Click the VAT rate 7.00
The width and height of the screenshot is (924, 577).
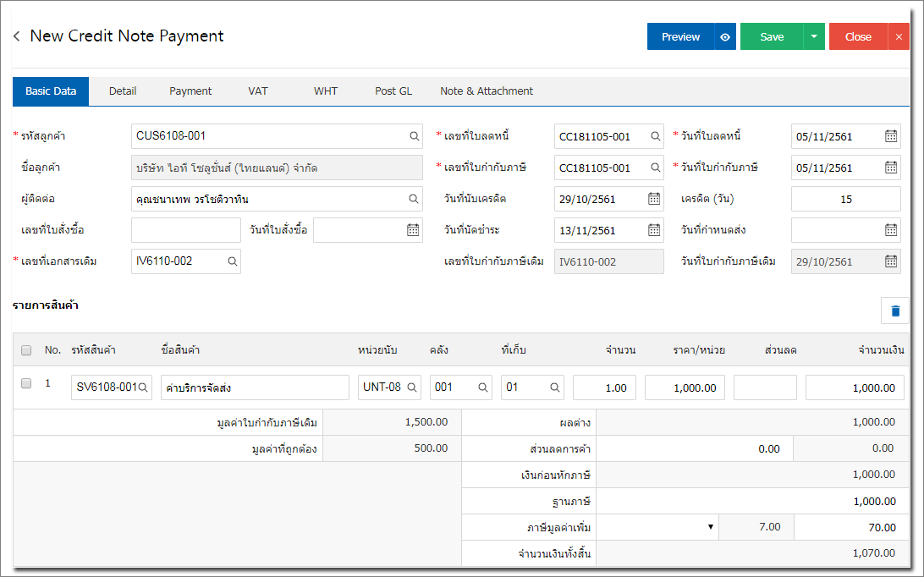756,527
